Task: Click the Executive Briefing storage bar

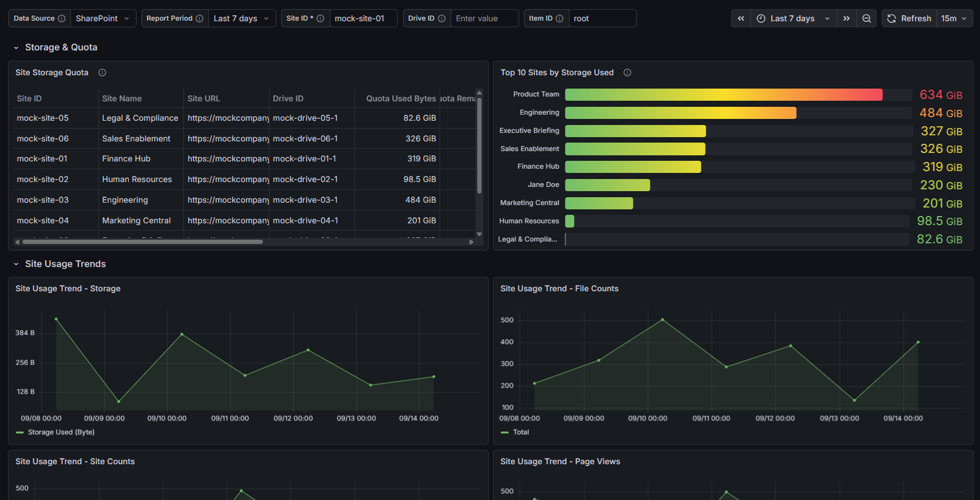Action: point(636,131)
